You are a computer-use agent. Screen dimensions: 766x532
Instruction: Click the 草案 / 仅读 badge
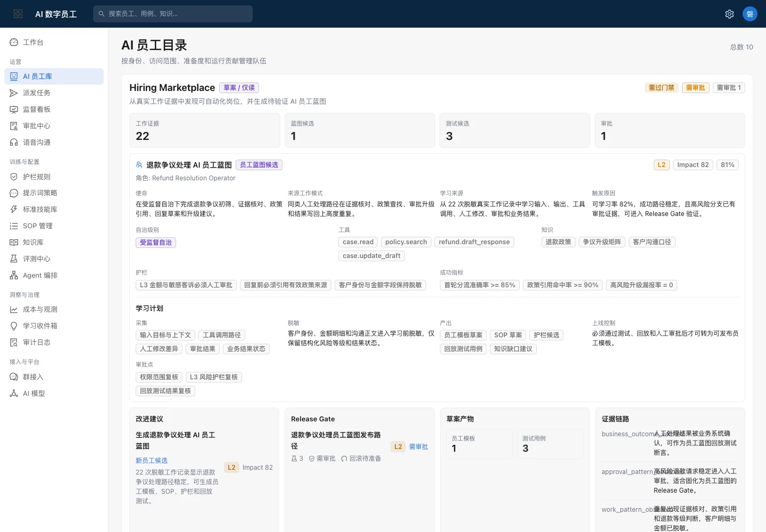pyautogui.click(x=239, y=88)
